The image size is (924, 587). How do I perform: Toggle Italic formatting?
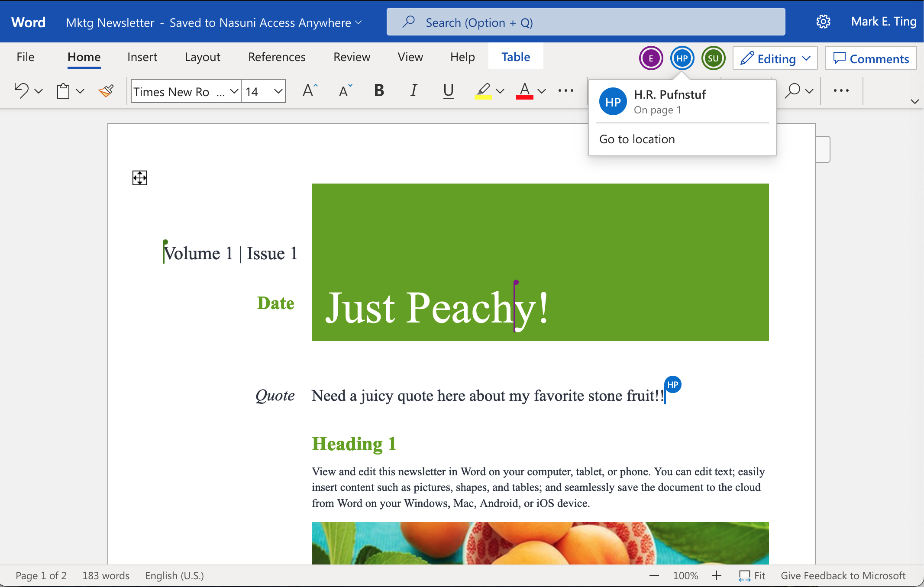(414, 90)
